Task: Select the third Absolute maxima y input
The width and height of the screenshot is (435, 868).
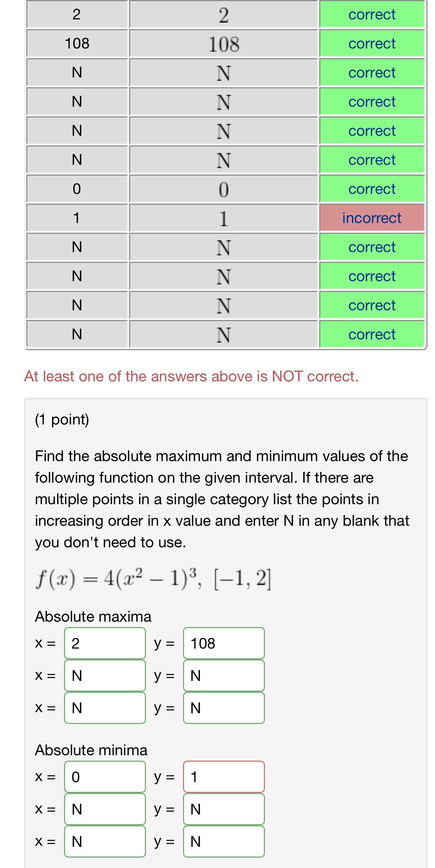Action: [223, 708]
